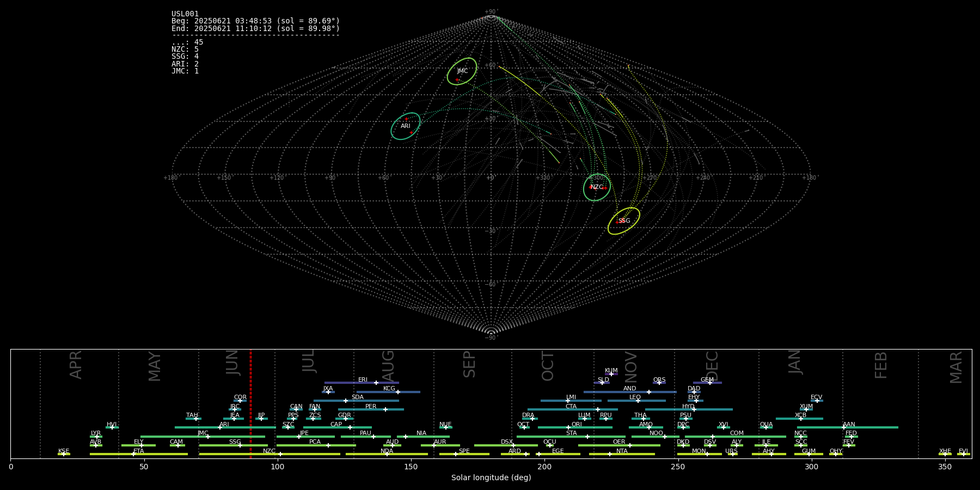
Task: Click the 'SSG: 4' legend count
Action: point(185,57)
